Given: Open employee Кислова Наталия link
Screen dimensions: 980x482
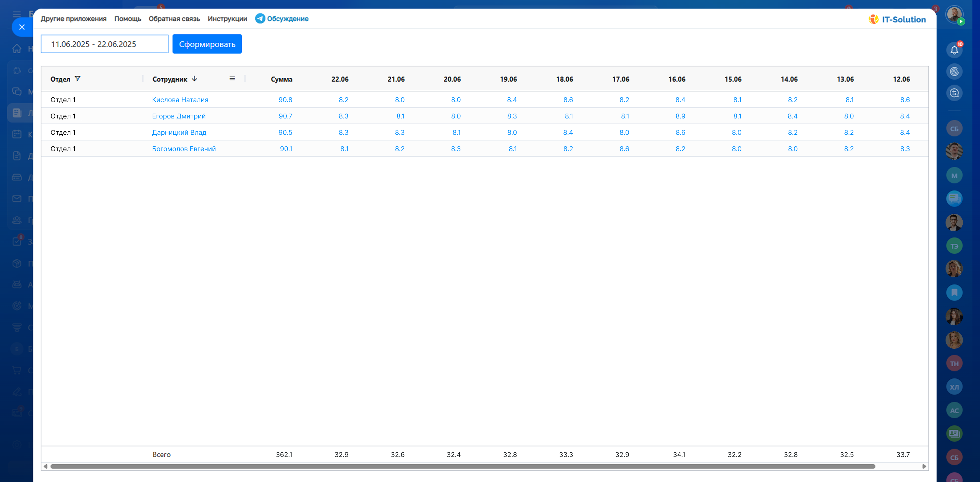Looking at the screenshot, I should coord(180,100).
